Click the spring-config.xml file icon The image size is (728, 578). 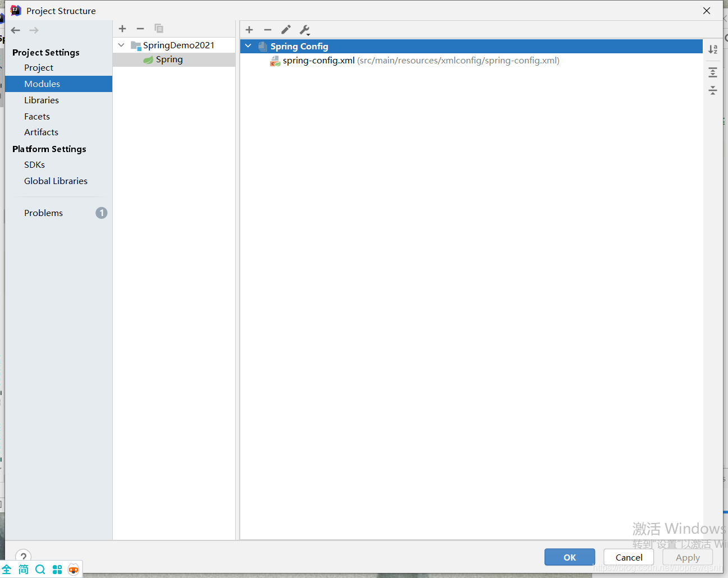tap(275, 61)
